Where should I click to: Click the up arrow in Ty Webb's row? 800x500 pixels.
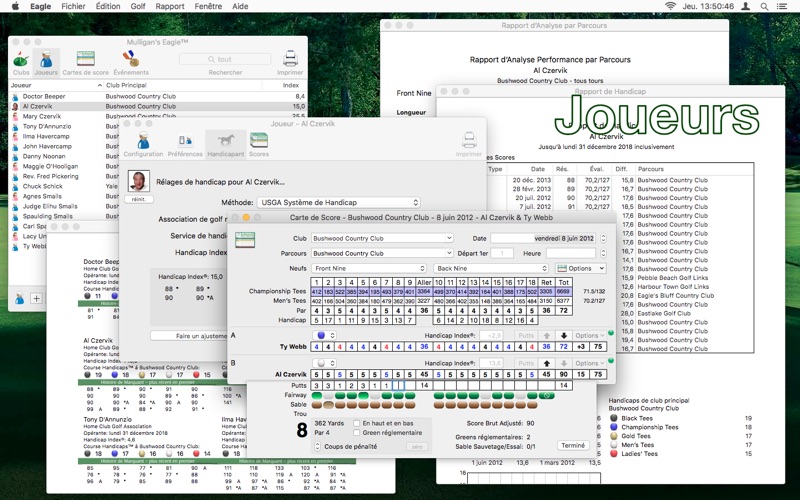click(x=547, y=336)
